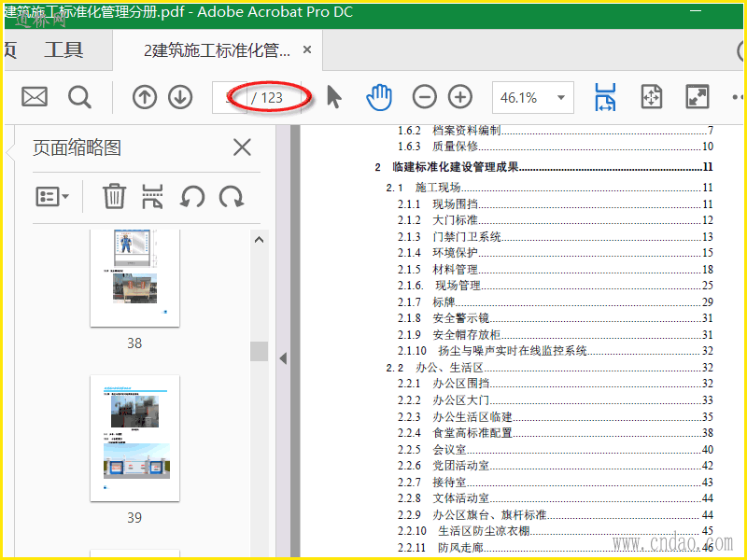The width and height of the screenshot is (747, 560).
Task: Click TOC entry 安全帽存放柜
Action: (x=556, y=335)
